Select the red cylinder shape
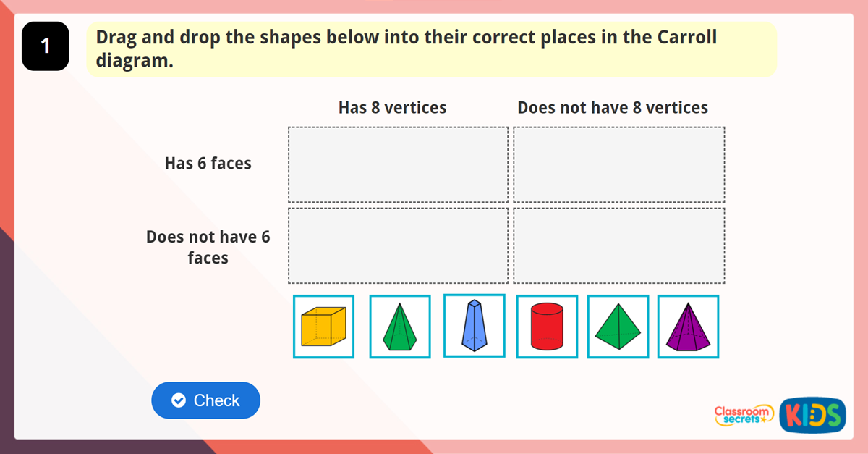The height and width of the screenshot is (454, 868). tap(547, 327)
